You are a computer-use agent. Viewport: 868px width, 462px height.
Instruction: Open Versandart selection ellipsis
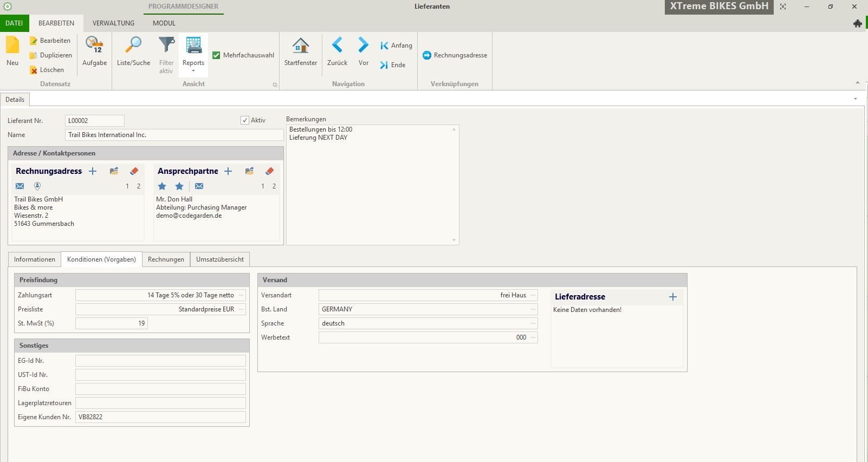click(533, 295)
